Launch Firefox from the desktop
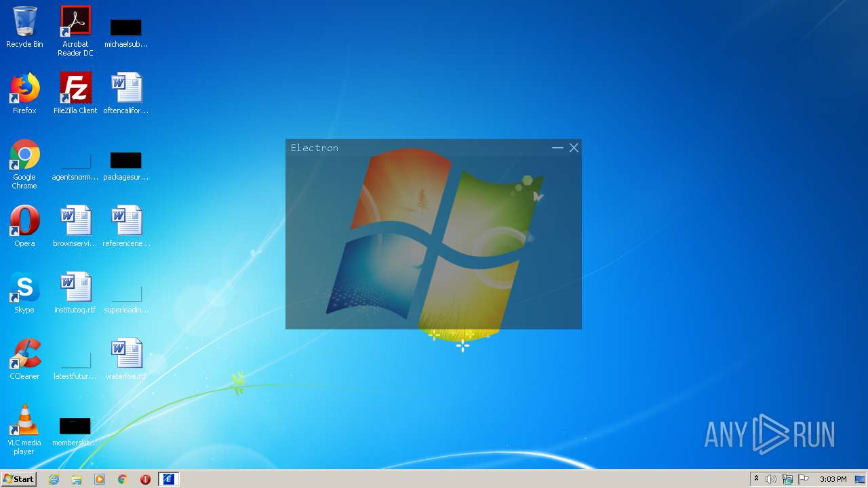The height and width of the screenshot is (488, 868). tap(24, 94)
